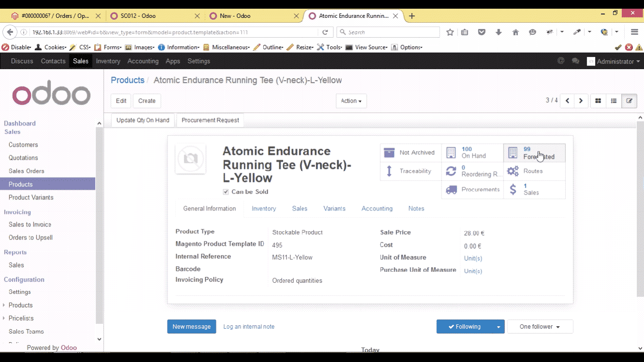Open the Administrator user menu
Viewport: 644px width, 362px height.
[614, 61]
